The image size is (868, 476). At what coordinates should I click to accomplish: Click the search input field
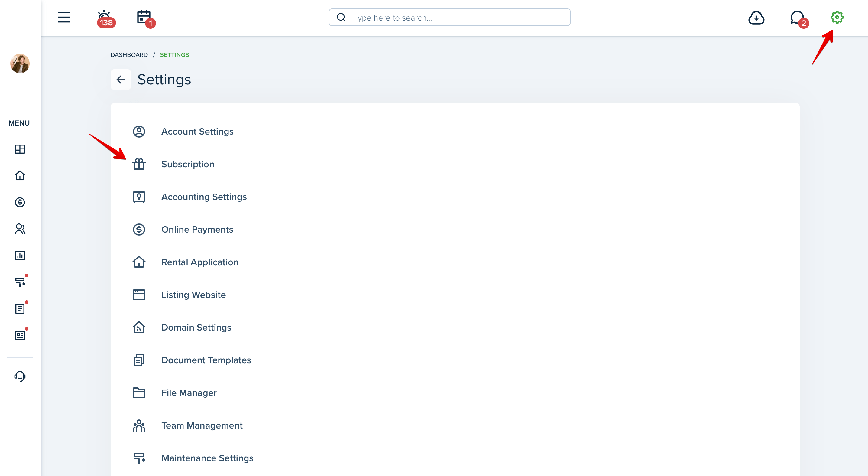[449, 18]
